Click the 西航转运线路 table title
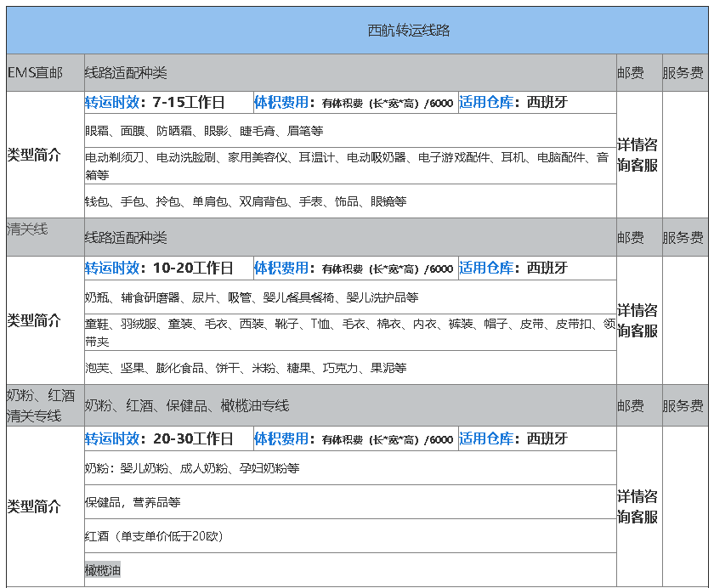Image resolution: width=714 pixels, height=588 pixels. (408, 31)
